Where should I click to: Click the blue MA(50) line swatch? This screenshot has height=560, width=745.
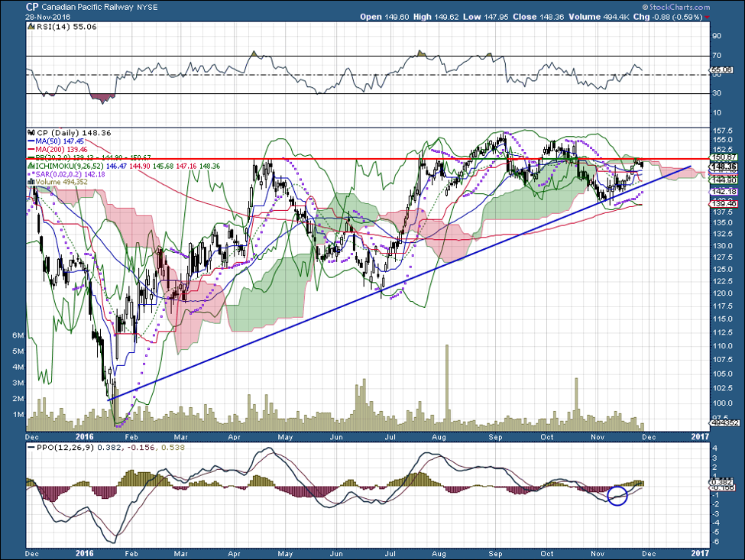31,141
